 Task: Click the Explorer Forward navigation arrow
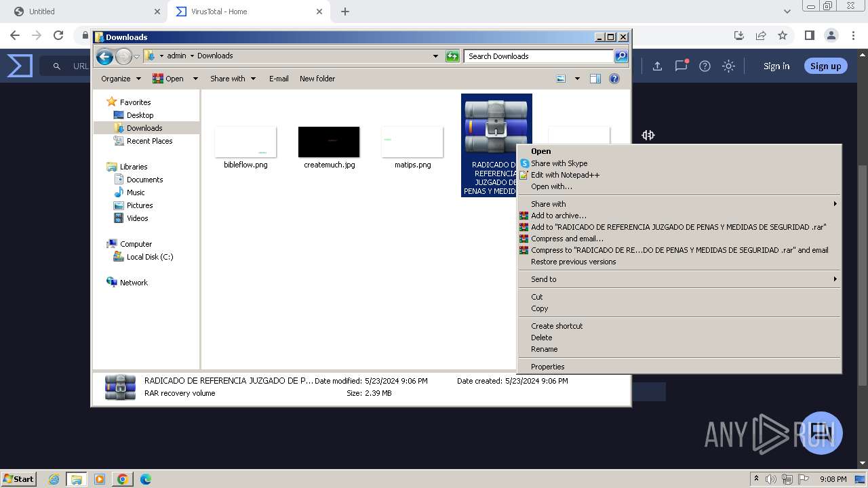click(123, 56)
